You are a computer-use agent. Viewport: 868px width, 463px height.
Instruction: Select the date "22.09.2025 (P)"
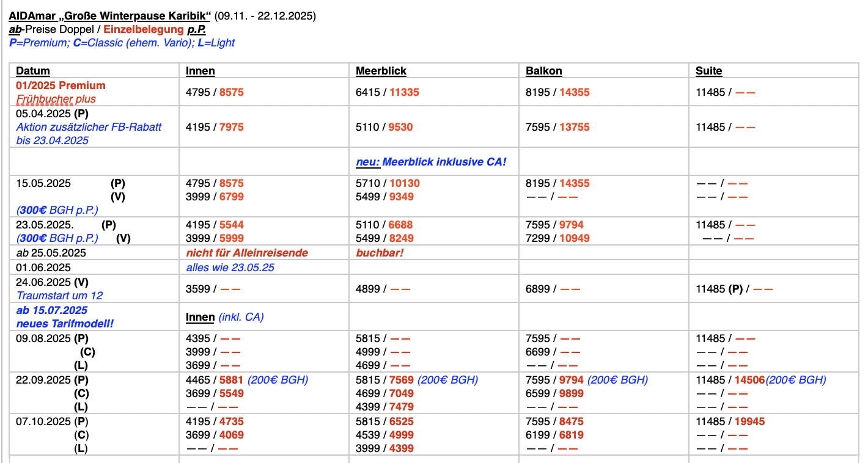tap(53, 380)
